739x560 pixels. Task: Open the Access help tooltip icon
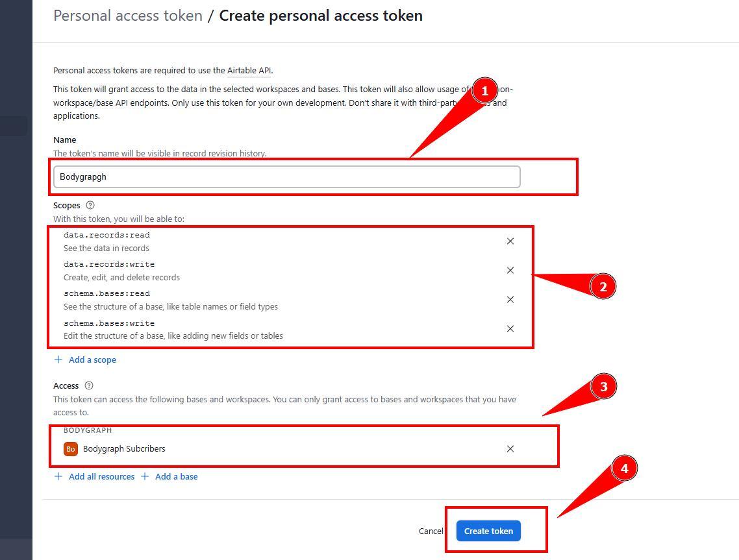coord(89,385)
